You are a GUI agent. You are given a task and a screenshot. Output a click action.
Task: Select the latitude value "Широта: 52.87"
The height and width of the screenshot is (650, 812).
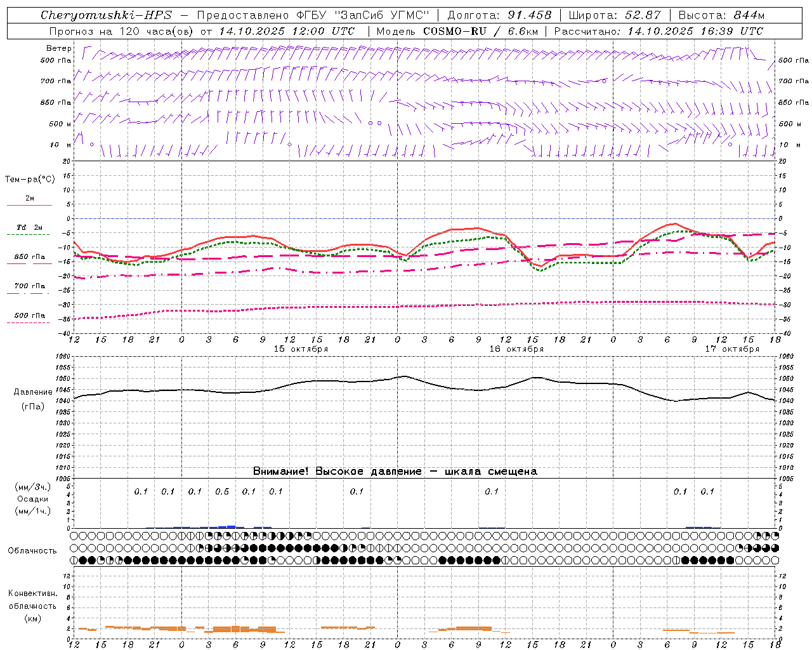tap(615, 15)
